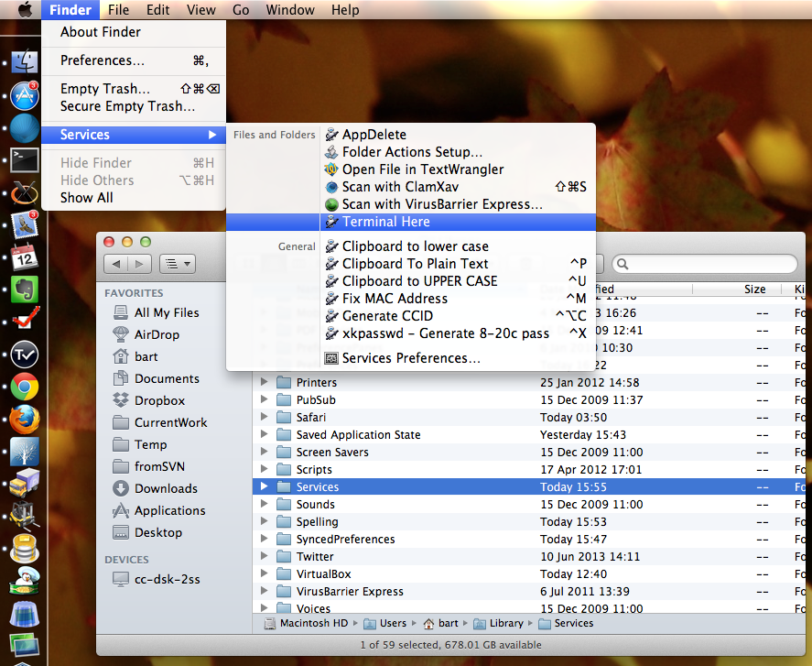This screenshot has width=812, height=666.
Task: Open the Calendar dock icon showing 12
Action: coord(24,257)
